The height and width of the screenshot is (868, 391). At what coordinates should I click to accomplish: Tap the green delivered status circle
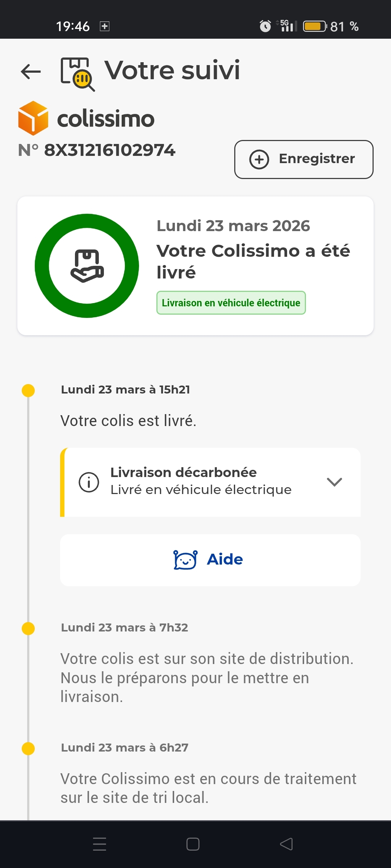click(87, 266)
